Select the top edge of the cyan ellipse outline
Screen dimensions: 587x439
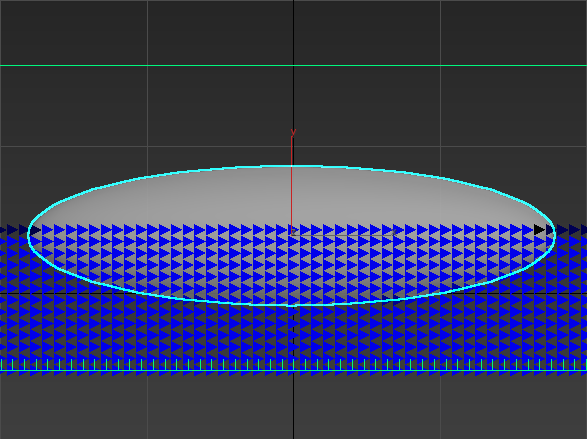click(292, 166)
